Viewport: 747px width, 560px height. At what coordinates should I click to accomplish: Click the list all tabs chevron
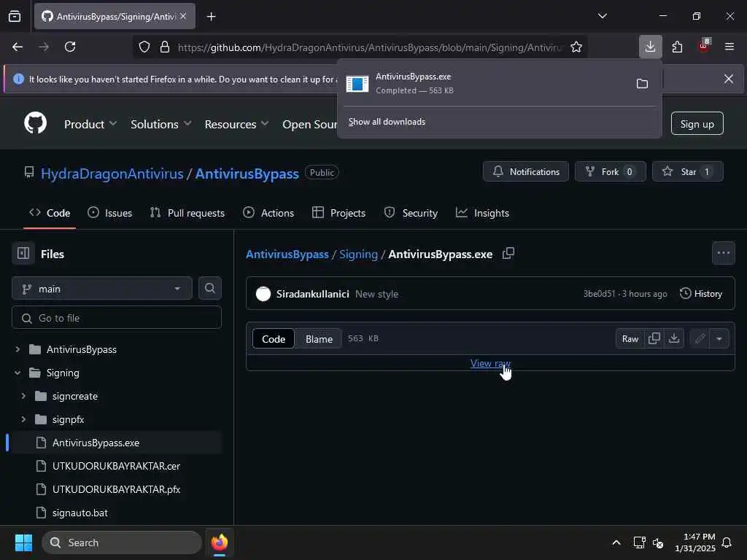[x=602, y=16]
